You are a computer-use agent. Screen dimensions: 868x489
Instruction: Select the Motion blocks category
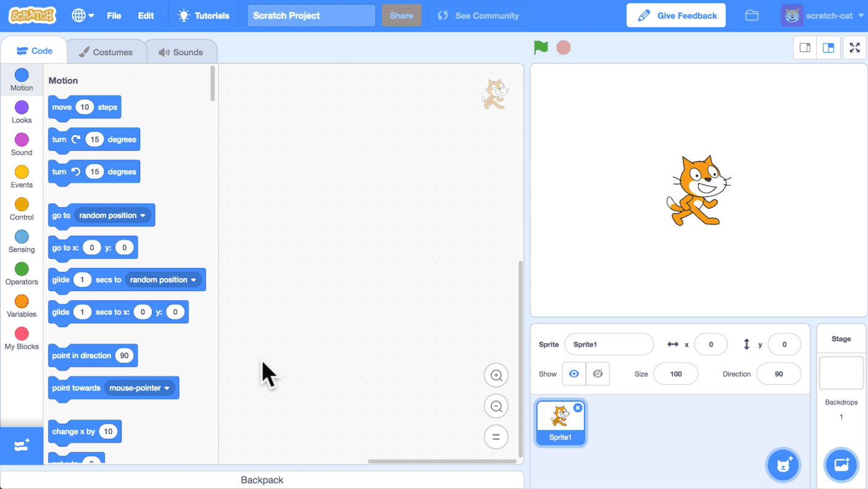pos(21,79)
